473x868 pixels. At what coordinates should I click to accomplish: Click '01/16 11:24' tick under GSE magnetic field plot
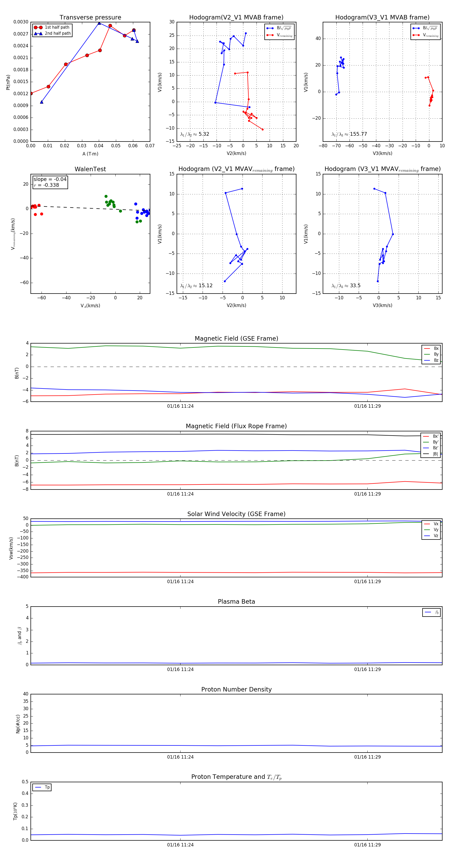(181, 406)
